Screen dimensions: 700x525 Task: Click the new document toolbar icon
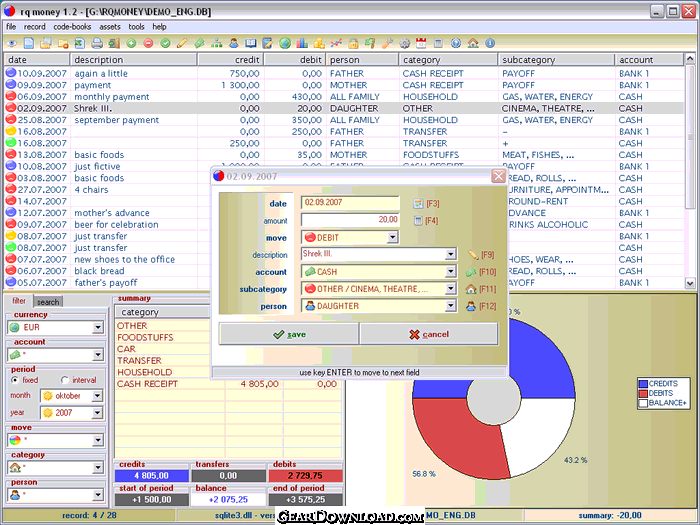coord(29,43)
